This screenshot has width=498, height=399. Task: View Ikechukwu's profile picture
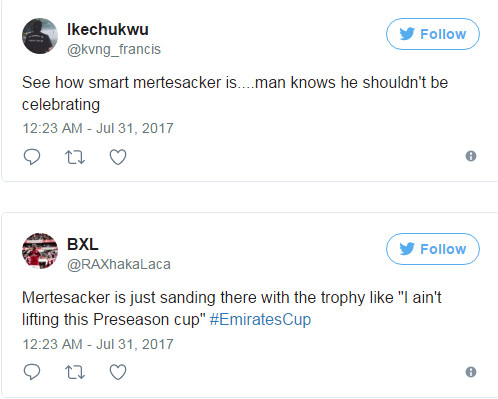click(x=40, y=36)
